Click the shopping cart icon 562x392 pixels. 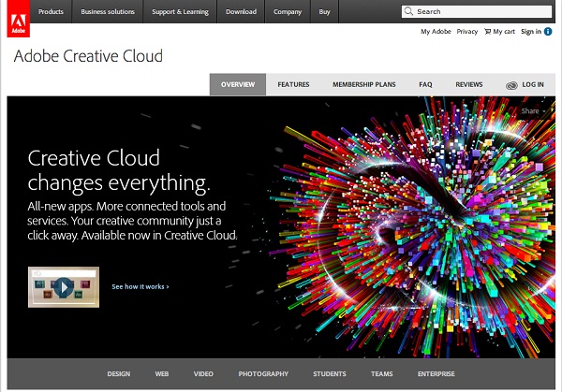click(x=488, y=32)
